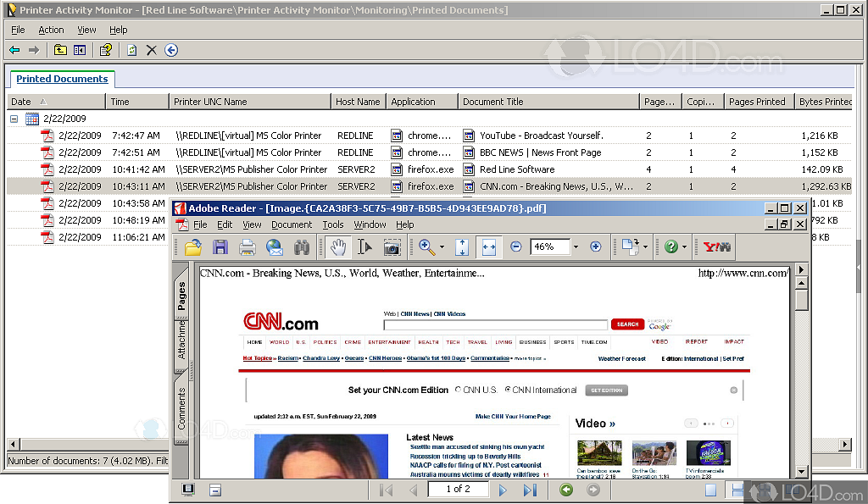Select the CNN International radio button

509,390
